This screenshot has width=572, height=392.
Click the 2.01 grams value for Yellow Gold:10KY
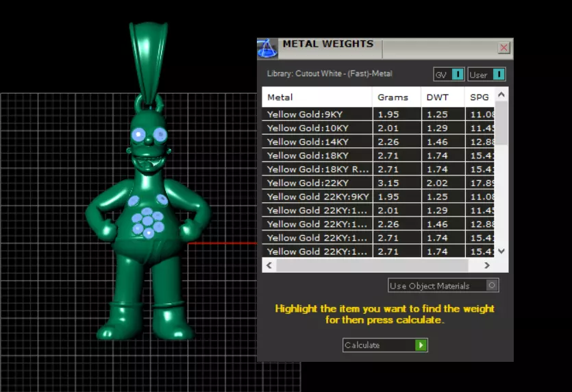pos(388,128)
